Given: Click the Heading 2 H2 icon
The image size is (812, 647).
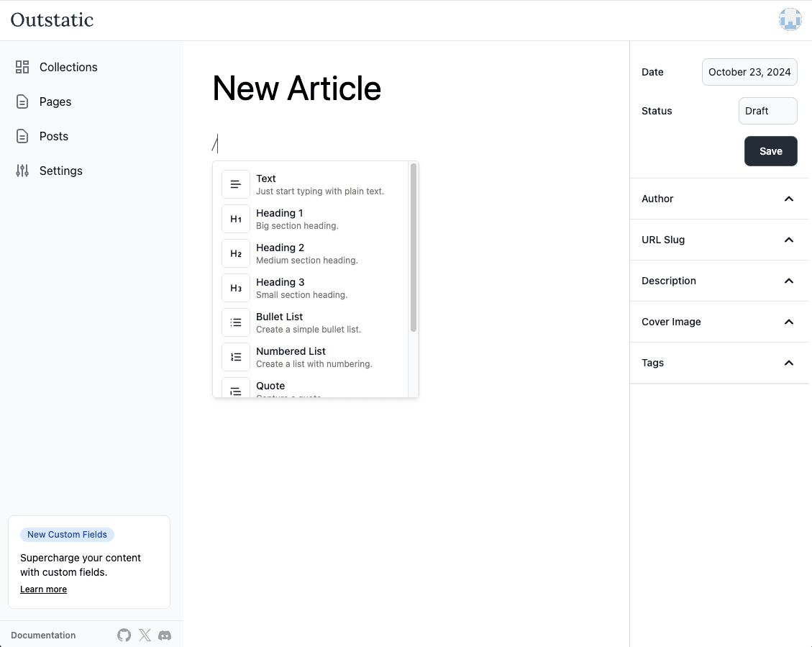Looking at the screenshot, I should click(236, 253).
